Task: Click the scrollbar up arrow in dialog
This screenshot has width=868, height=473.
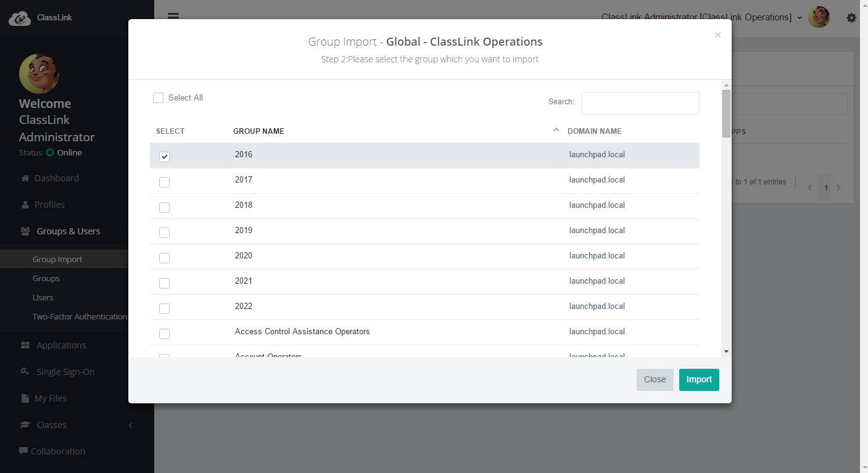Action: click(726, 85)
